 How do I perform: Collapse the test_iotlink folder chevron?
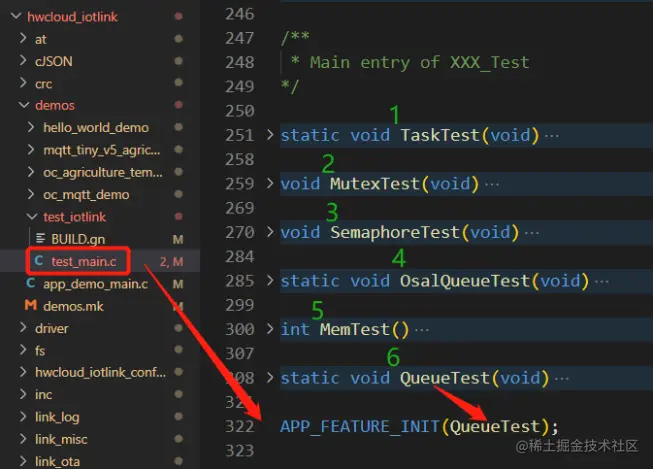[32, 217]
